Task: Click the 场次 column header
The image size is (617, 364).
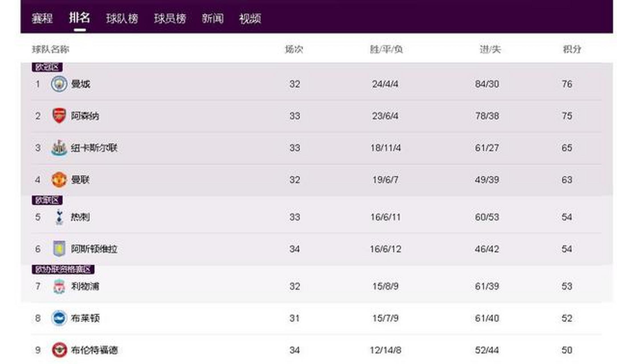Action: (x=294, y=49)
